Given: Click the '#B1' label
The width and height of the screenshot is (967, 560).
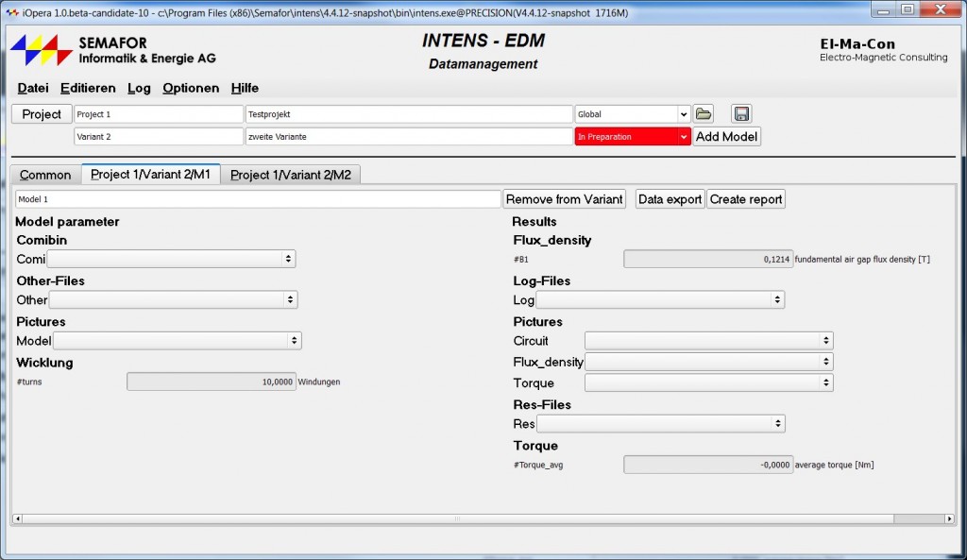Looking at the screenshot, I should (x=520, y=259).
